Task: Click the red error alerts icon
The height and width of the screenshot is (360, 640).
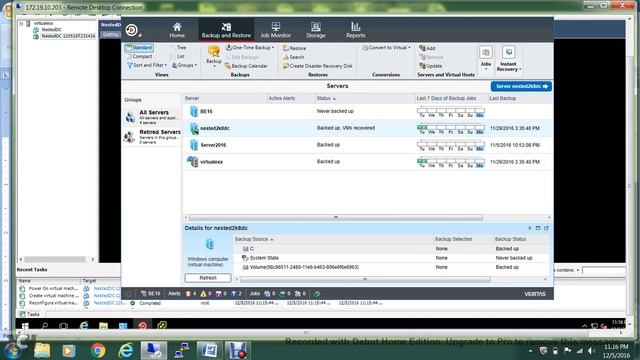Action: click(188, 293)
